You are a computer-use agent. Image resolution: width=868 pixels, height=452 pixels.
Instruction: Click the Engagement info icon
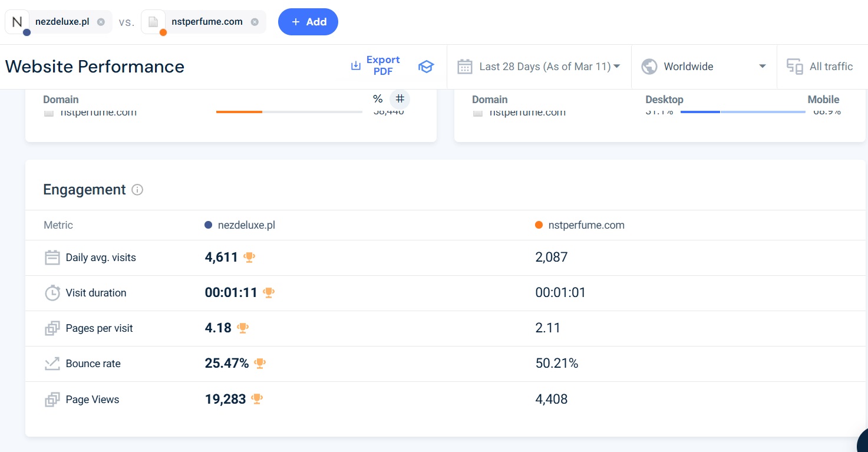tap(137, 190)
